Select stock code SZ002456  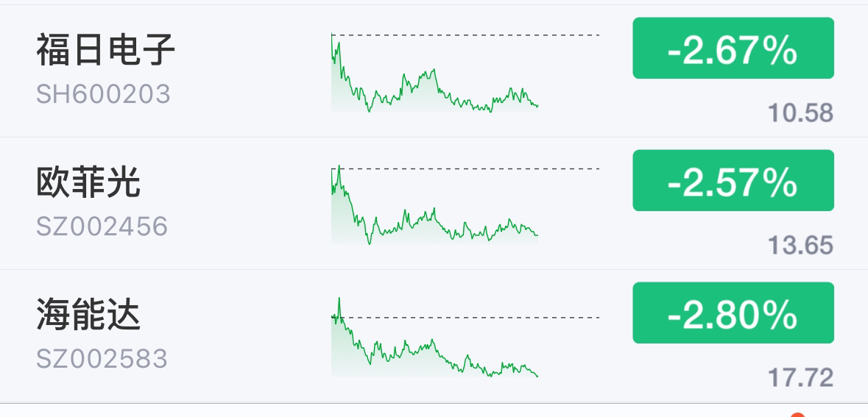(102, 227)
